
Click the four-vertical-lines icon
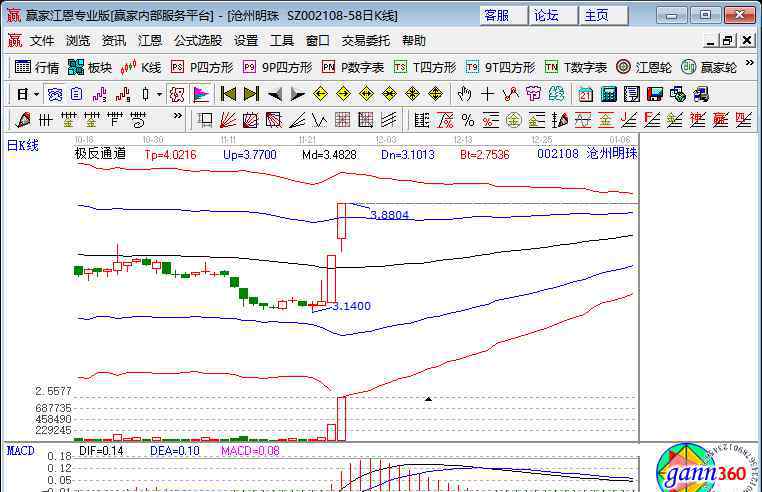(46, 120)
